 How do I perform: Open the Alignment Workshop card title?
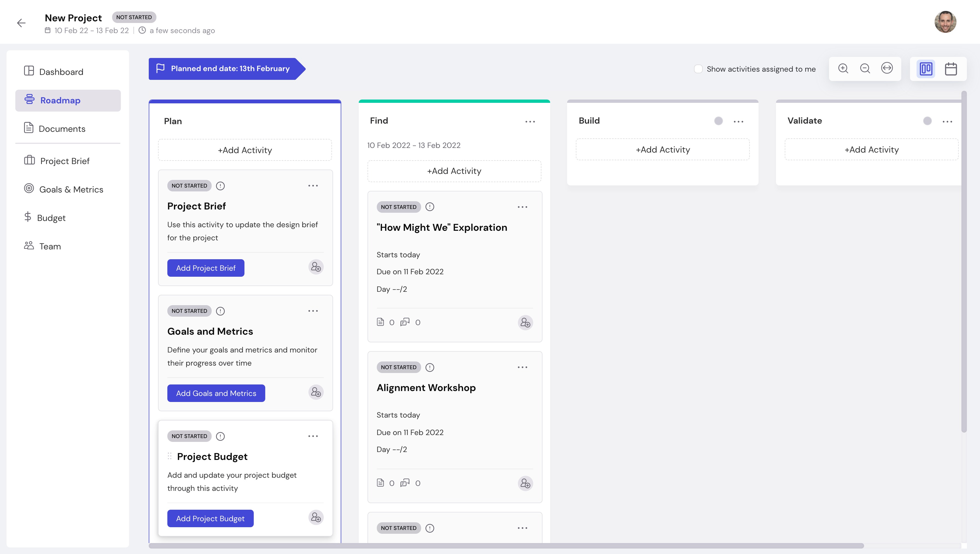click(426, 387)
